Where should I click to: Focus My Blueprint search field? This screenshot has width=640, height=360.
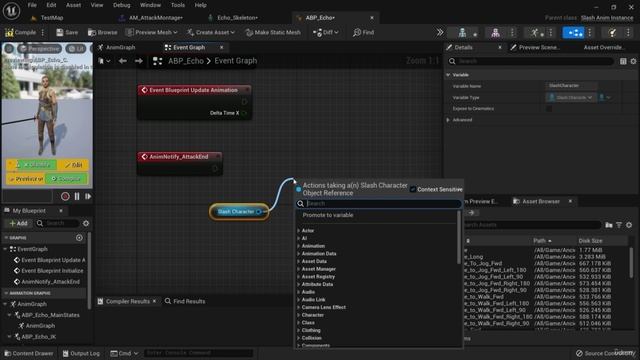(x=57, y=223)
